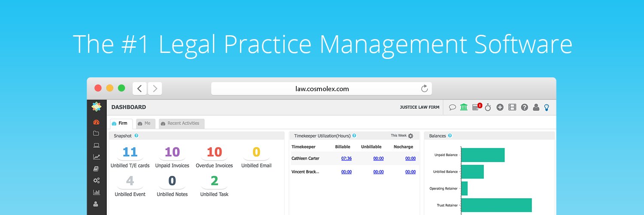Image resolution: width=644 pixels, height=215 pixels.
Task: Open 2 Unbilled Task
Action: click(x=214, y=186)
